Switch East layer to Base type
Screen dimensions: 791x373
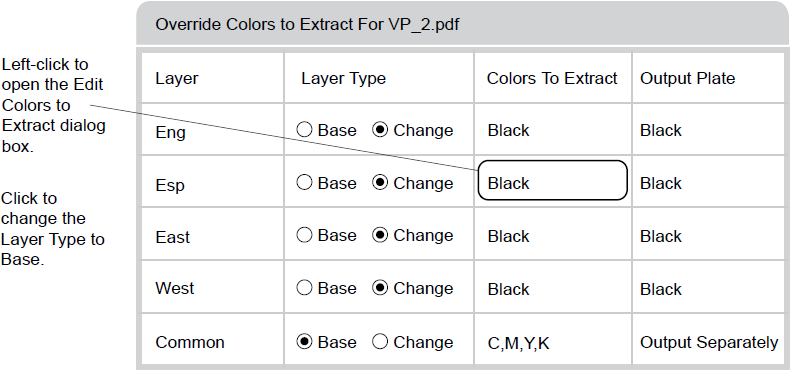coord(304,235)
